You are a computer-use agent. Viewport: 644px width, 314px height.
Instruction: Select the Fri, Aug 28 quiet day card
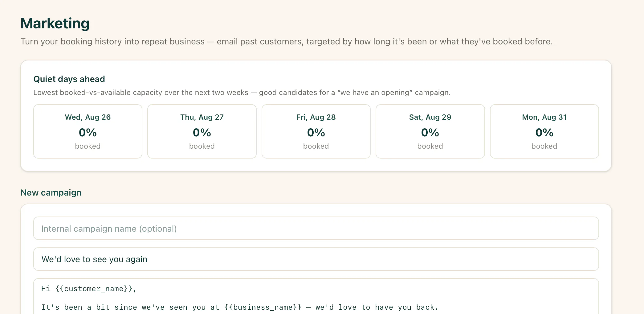[x=316, y=131]
